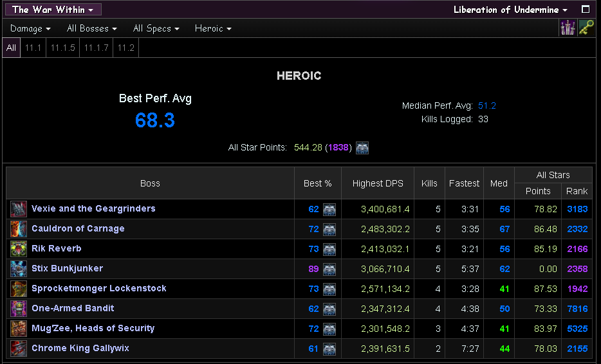Click All Star Points rank 1838
This screenshot has width=601, height=364.
coord(338,147)
